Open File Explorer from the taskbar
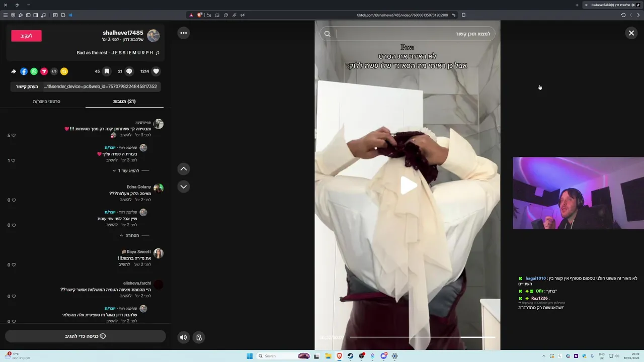The height and width of the screenshot is (362, 644). pos(328,356)
